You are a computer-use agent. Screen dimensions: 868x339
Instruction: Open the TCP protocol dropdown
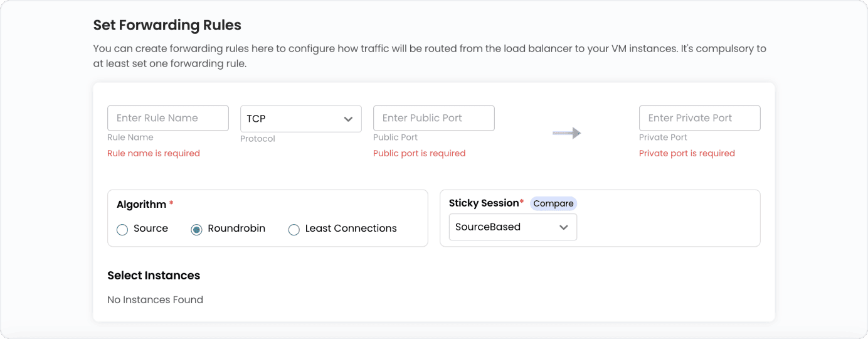(300, 119)
